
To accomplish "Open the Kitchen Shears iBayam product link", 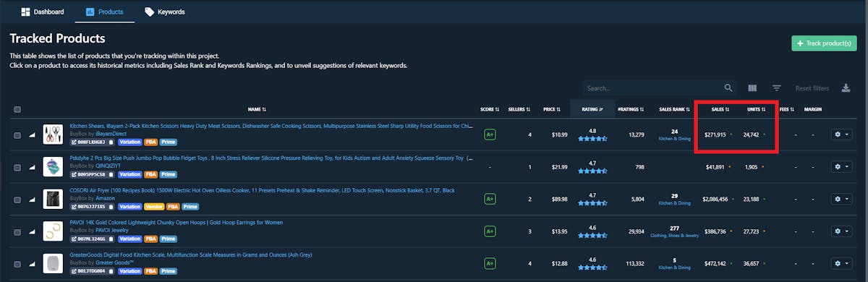I will point(271,126).
